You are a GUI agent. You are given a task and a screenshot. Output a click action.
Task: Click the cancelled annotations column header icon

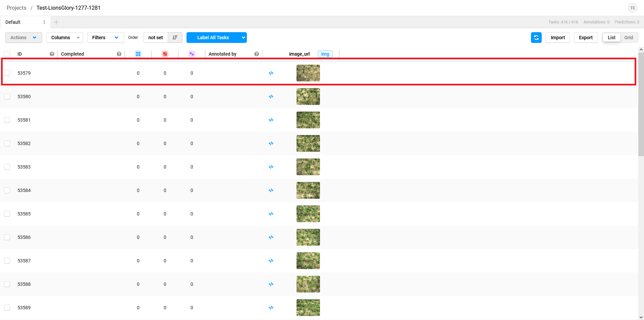[165, 54]
